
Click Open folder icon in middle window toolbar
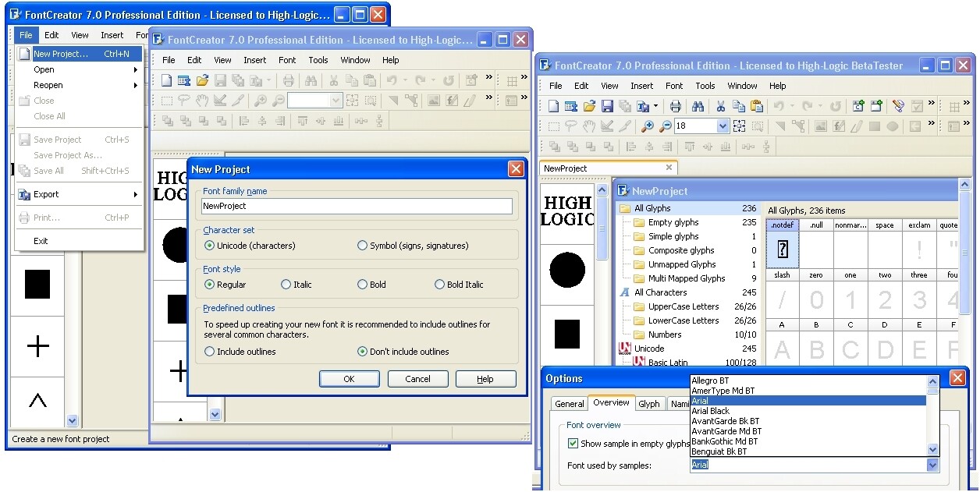point(202,80)
